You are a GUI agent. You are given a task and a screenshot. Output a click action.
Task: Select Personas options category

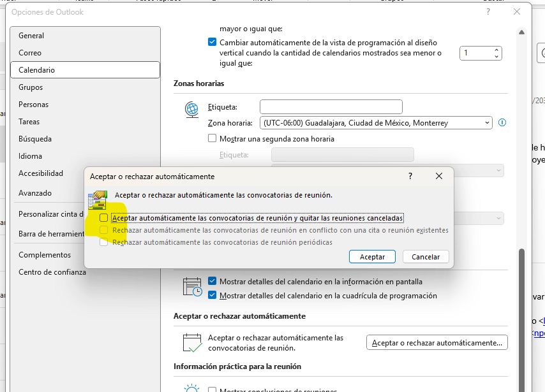coord(85,105)
